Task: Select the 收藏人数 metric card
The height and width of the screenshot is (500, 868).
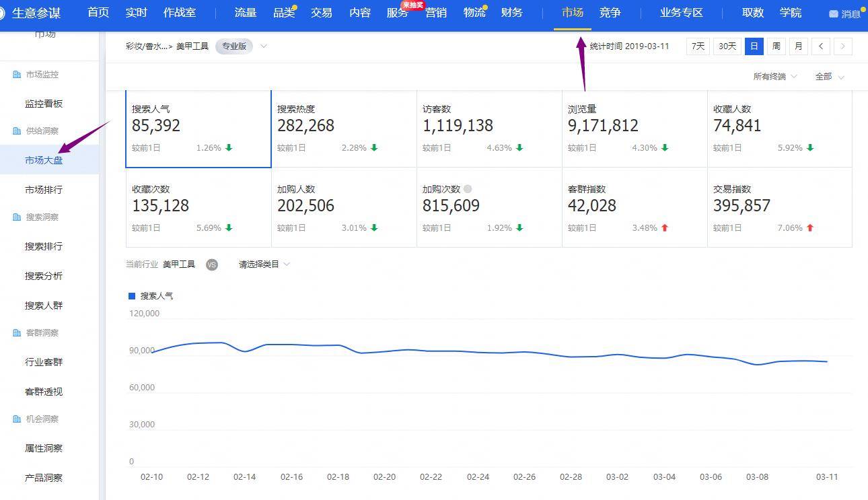Action: coord(780,128)
